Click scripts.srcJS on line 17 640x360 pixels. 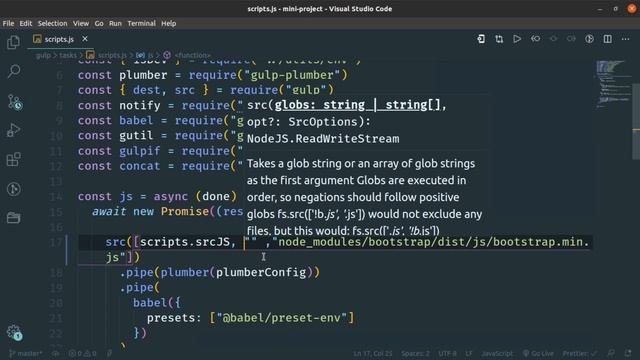click(x=184, y=242)
